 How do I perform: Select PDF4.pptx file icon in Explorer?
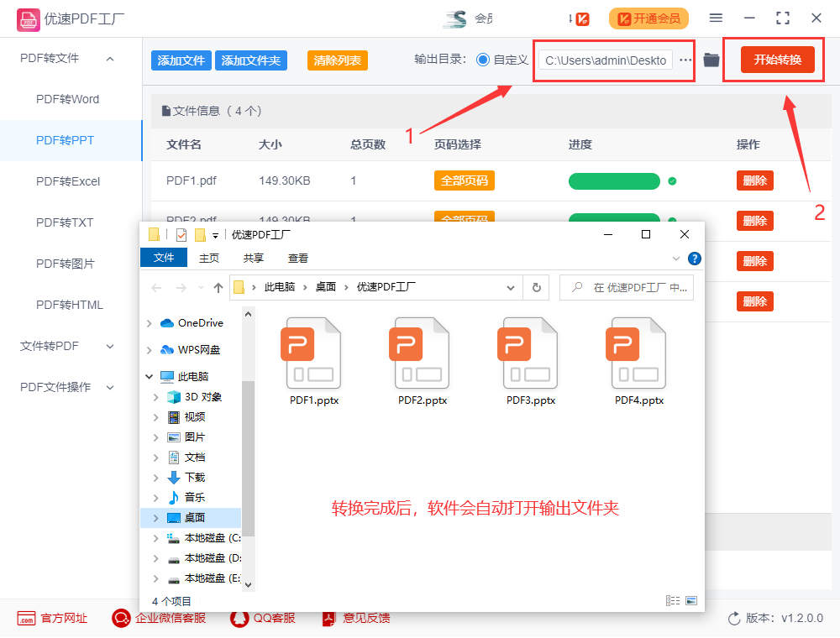click(x=638, y=353)
